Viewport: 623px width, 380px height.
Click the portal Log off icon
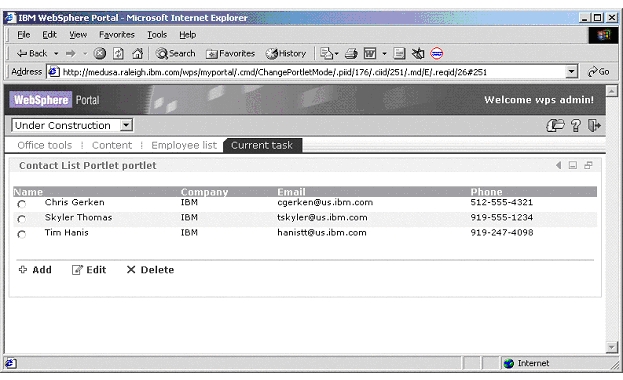coord(594,125)
